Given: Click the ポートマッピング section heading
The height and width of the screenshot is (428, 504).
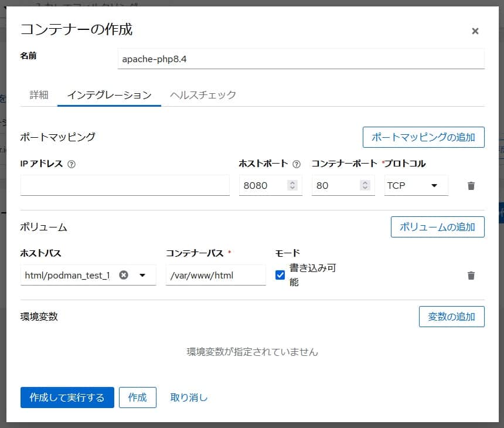Looking at the screenshot, I should (58, 137).
